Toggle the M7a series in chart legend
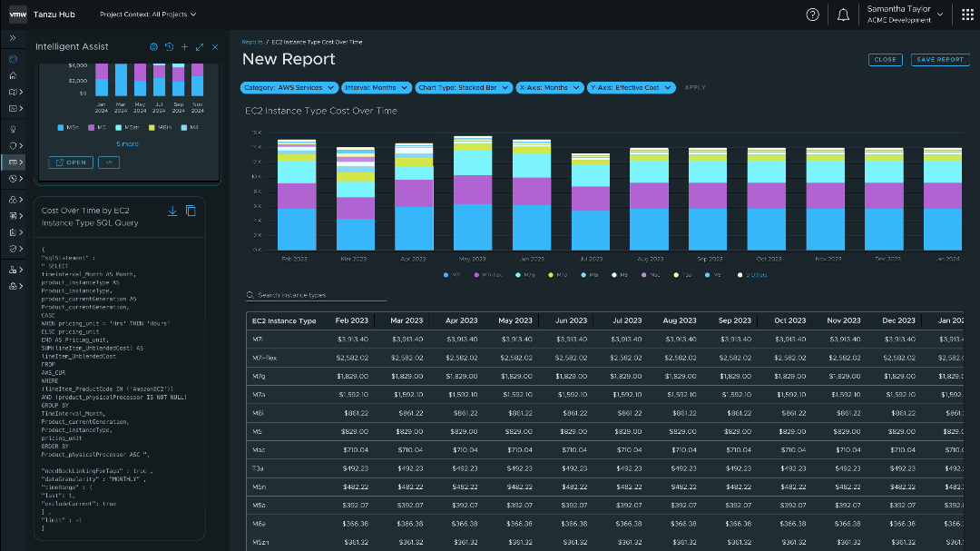This screenshot has width=980, height=551. coord(557,275)
